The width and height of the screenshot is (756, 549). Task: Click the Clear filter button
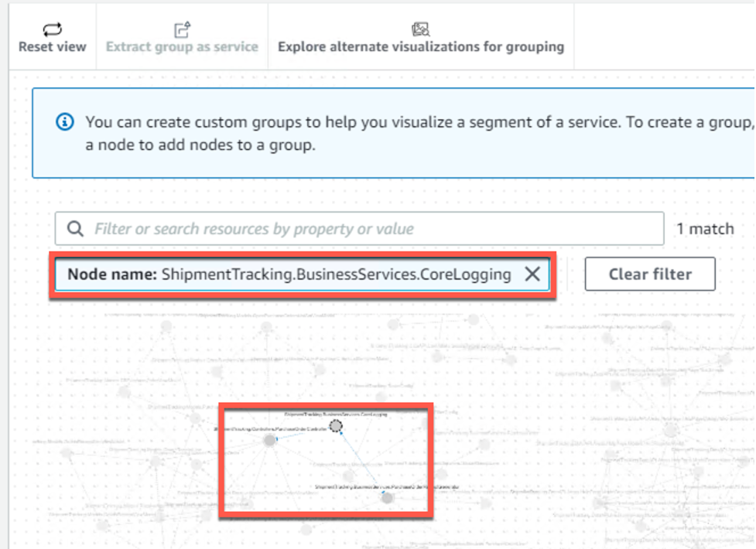tap(650, 273)
